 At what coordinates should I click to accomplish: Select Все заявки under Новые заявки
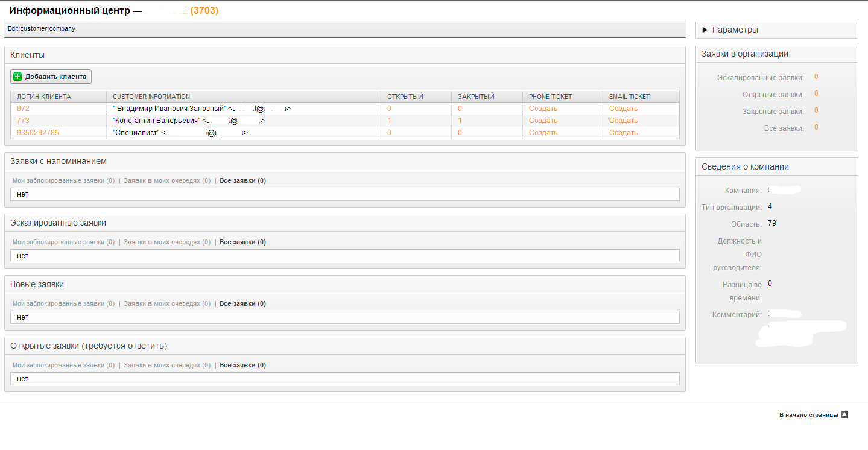242,303
